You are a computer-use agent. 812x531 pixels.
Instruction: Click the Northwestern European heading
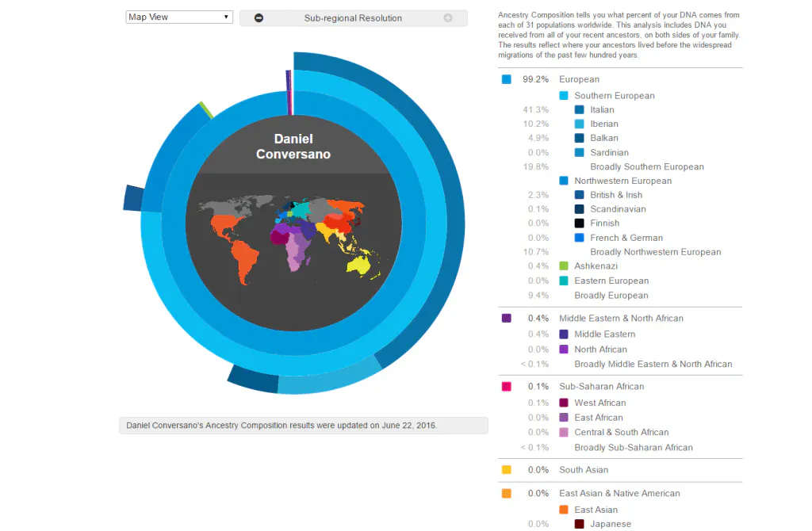[x=622, y=181]
